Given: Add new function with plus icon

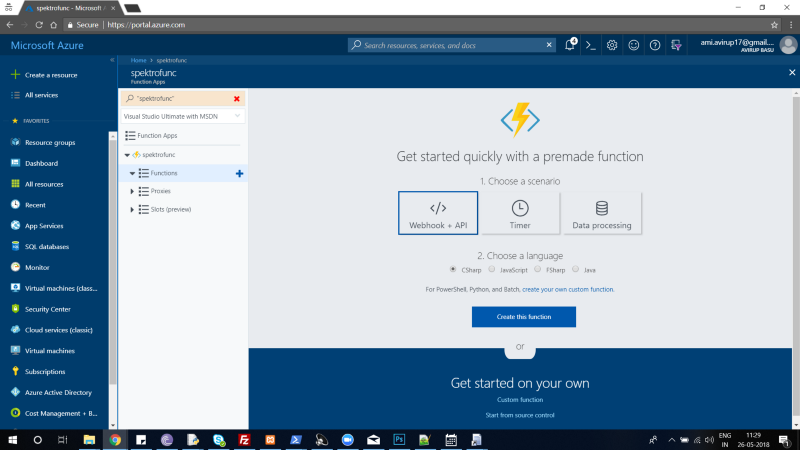Looking at the screenshot, I should 239,173.
